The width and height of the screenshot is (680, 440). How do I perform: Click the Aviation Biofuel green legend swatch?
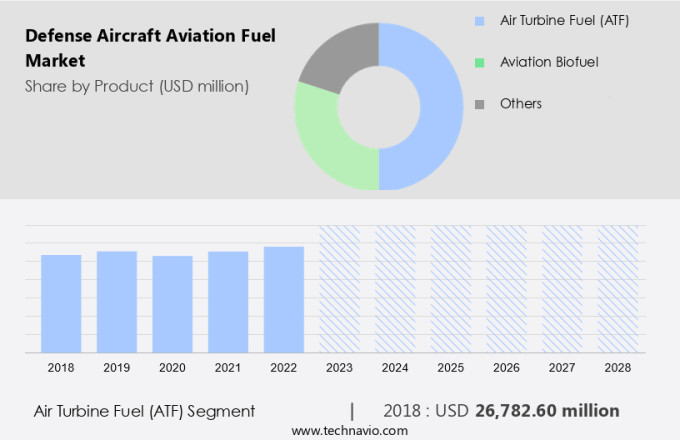(481, 62)
